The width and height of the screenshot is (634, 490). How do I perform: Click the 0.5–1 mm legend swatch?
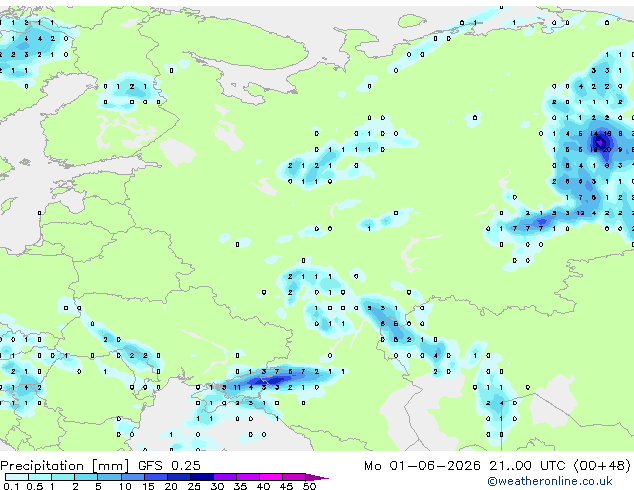pos(40,477)
